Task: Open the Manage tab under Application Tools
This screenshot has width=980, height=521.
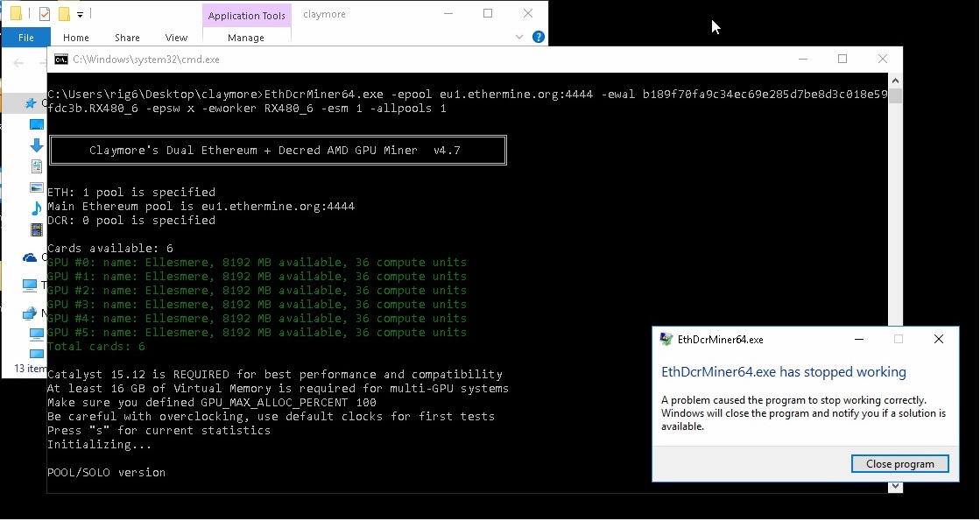Action: (245, 38)
